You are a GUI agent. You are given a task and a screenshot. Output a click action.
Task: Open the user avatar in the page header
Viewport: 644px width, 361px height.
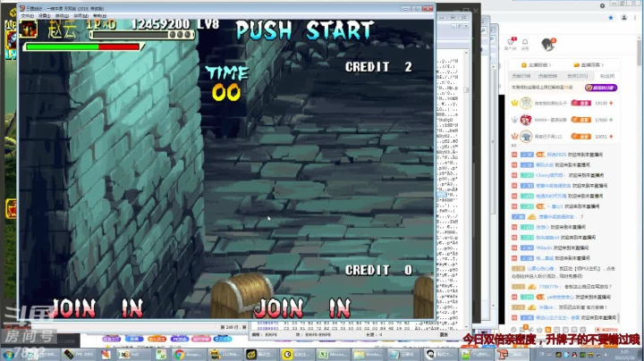(x=547, y=44)
